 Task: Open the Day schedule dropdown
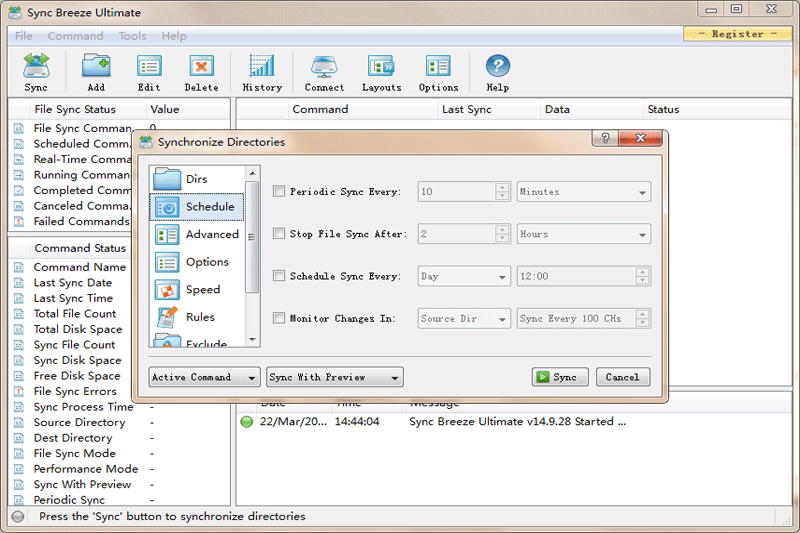click(x=464, y=276)
